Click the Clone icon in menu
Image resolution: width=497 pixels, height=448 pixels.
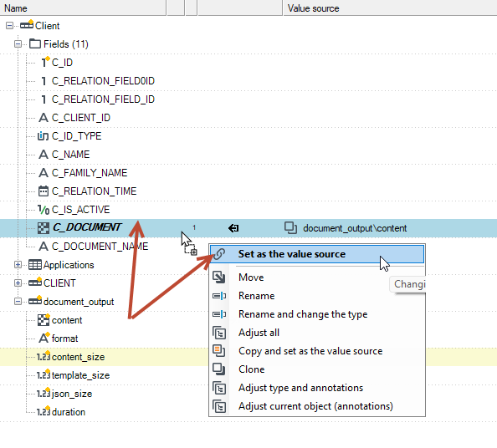[x=219, y=369]
